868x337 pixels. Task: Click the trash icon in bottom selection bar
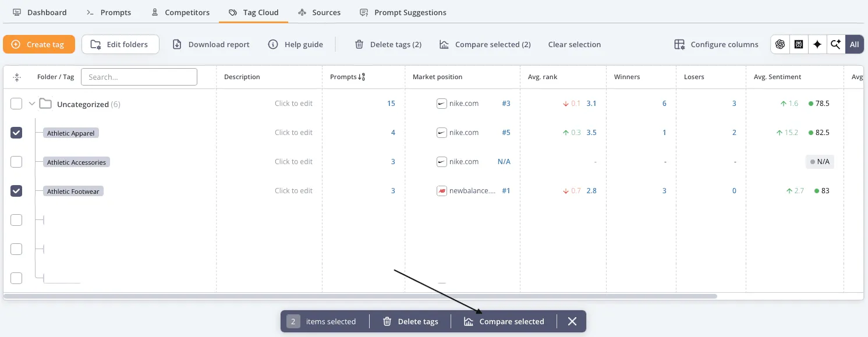click(x=387, y=321)
